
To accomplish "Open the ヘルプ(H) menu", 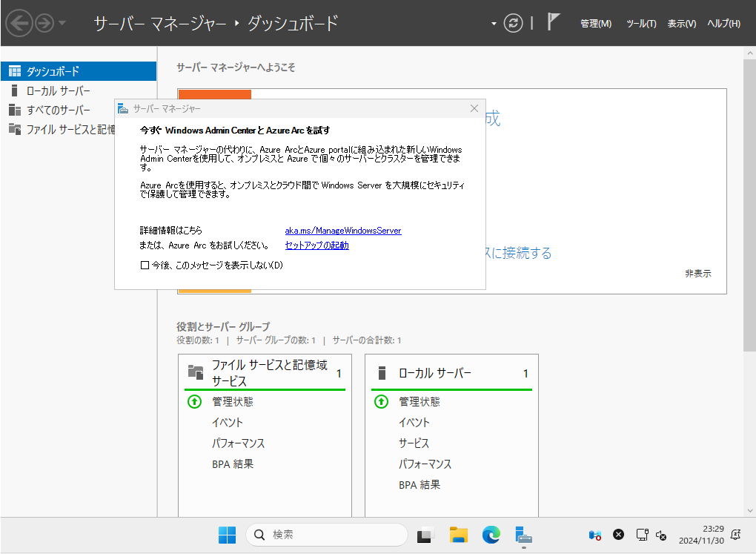I will pos(723,23).
